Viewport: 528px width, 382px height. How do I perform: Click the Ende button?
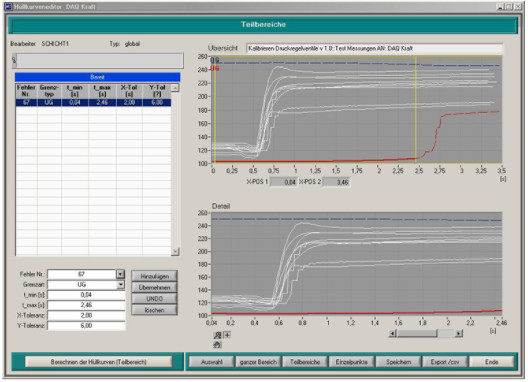pos(492,362)
